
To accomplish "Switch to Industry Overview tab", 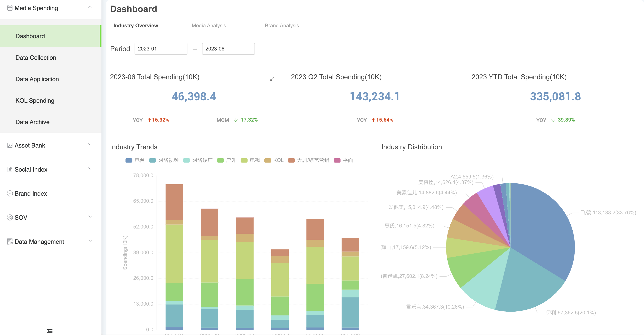I will tap(136, 26).
